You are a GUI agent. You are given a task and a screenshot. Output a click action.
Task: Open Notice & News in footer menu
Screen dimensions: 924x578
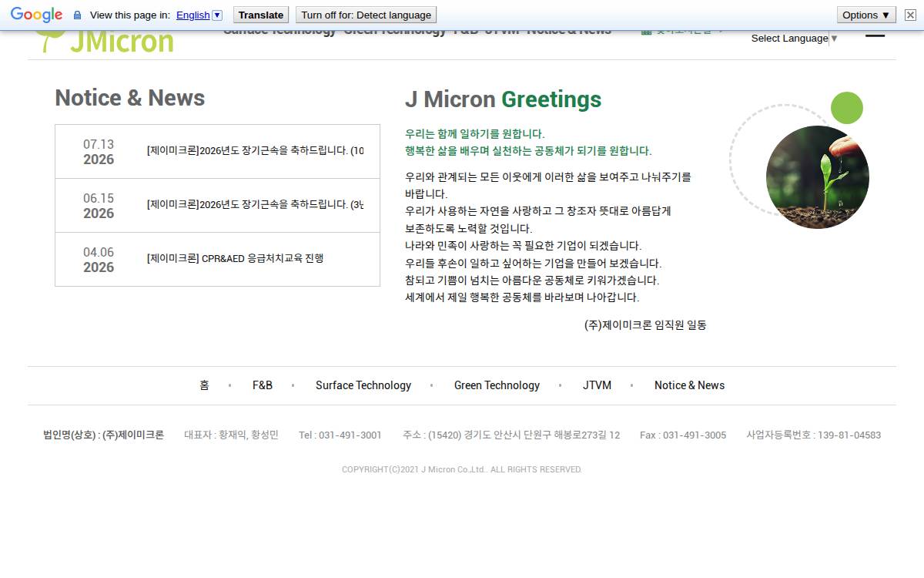point(689,385)
